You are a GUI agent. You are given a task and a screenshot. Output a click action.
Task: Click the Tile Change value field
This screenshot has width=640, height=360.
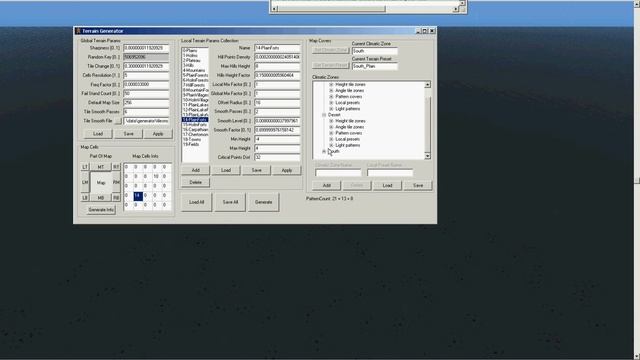(146, 66)
